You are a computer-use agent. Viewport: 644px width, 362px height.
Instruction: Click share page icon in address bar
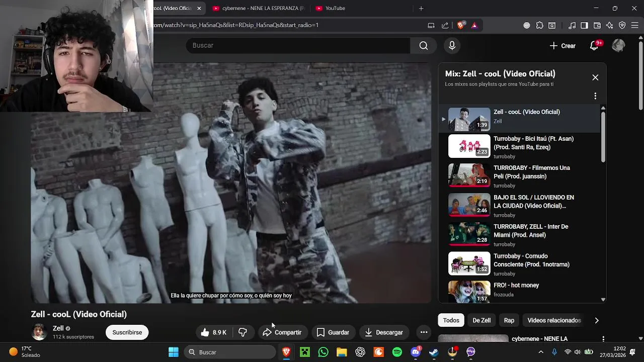pos(445,25)
